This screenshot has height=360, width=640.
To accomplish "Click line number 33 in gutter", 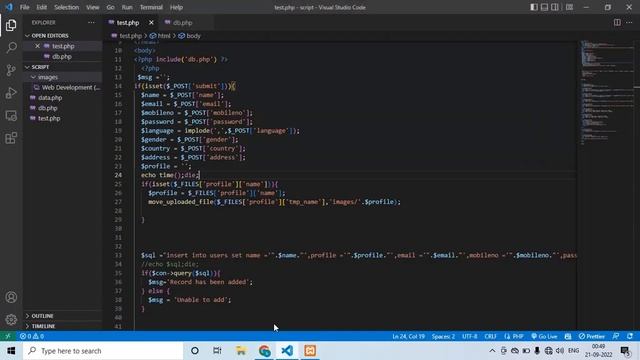I will tap(118, 255).
